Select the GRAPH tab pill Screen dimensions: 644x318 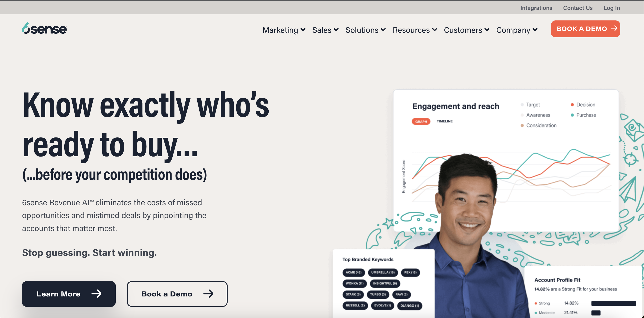tap(421, 121)
